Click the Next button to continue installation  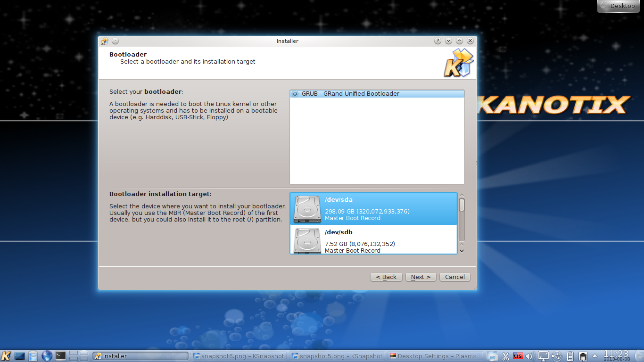pos(421,277)
